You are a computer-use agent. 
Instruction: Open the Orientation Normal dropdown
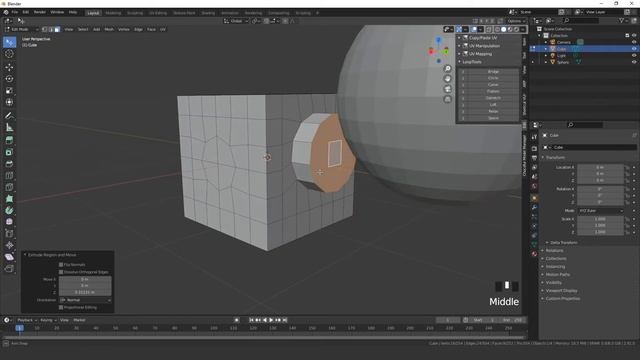coord(85,300)
